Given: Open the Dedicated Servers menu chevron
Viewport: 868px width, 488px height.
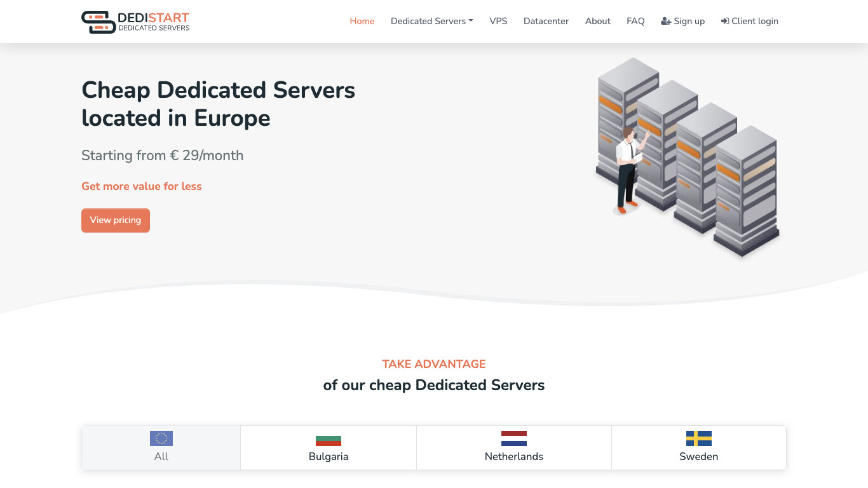Looking at the screenshot, I should [x=471, y=21].
